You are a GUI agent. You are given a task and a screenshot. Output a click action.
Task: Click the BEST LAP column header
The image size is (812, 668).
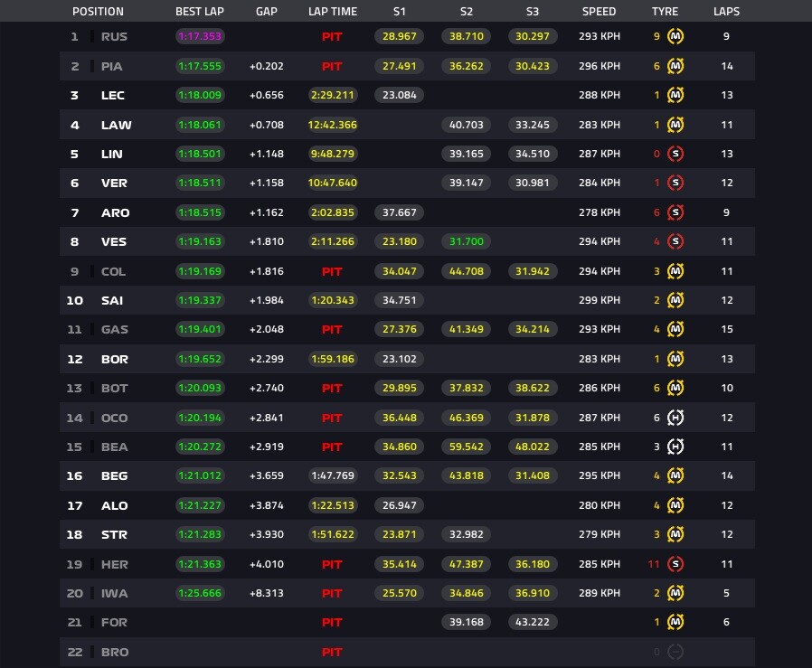coord(199,12)
